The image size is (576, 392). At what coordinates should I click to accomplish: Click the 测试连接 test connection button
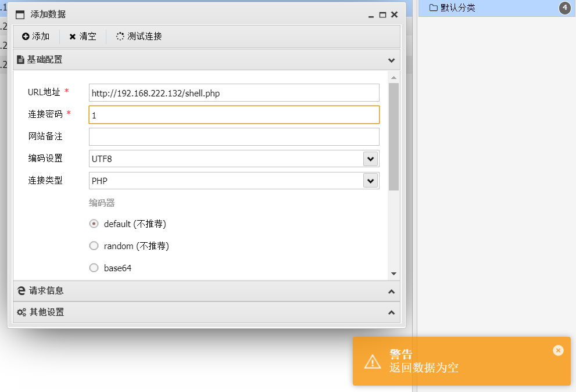pyautogui.click(x=139, y=37)
